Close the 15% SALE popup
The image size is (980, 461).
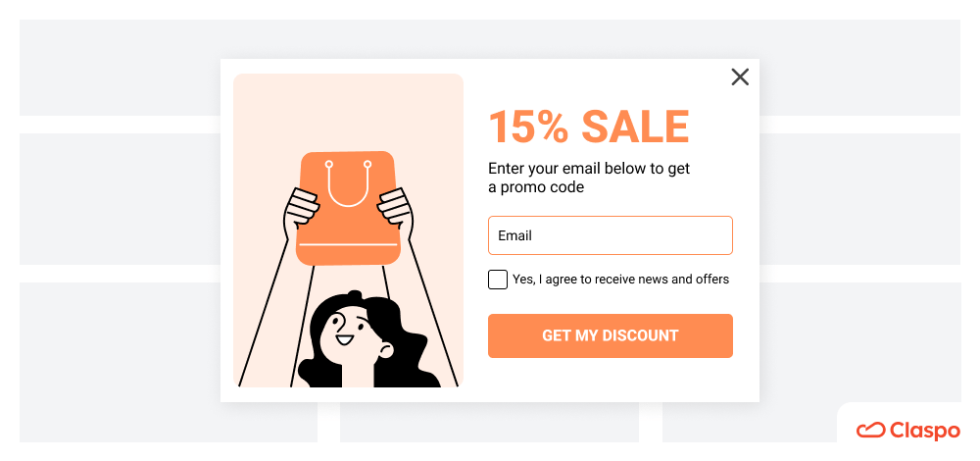(740, 77)
